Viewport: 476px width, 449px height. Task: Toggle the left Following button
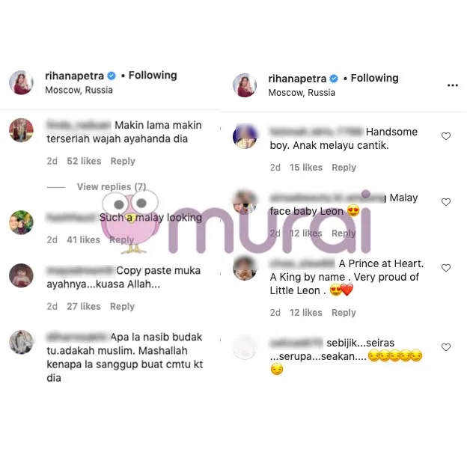(x=153, y=76)
